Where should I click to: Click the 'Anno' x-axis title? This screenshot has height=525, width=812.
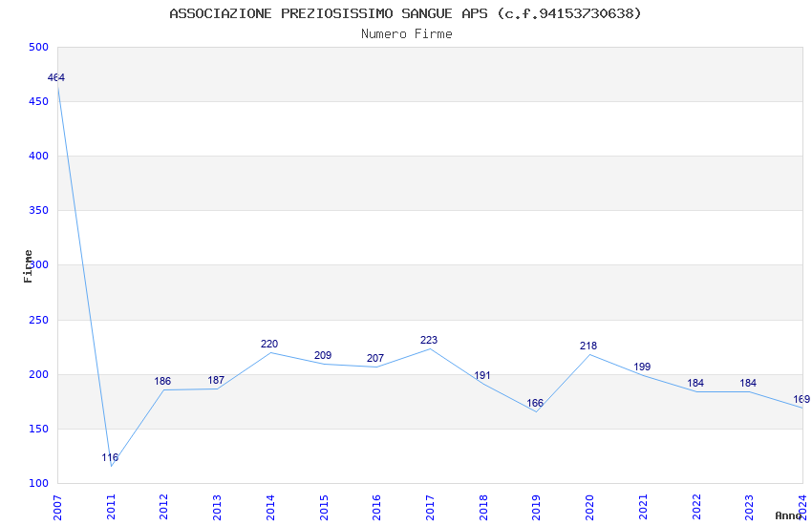tap(788, 515)
